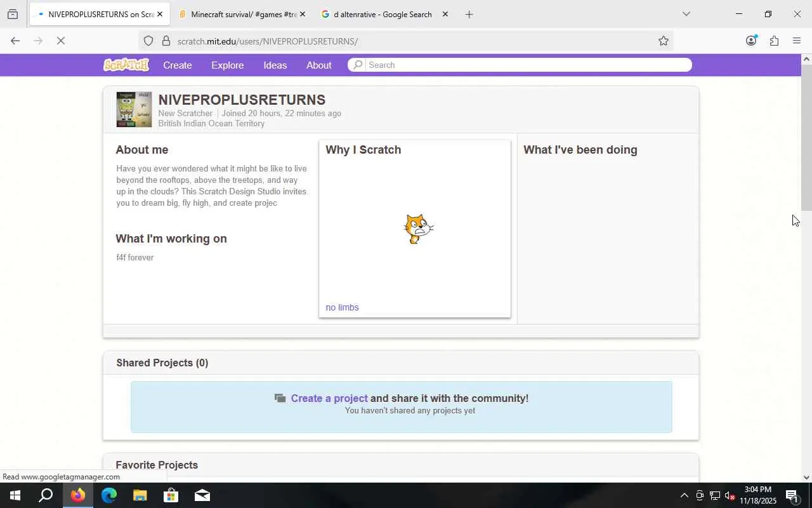
Task: Click the Scratch logo in navigation bar
Action: (x=126, y=65)
